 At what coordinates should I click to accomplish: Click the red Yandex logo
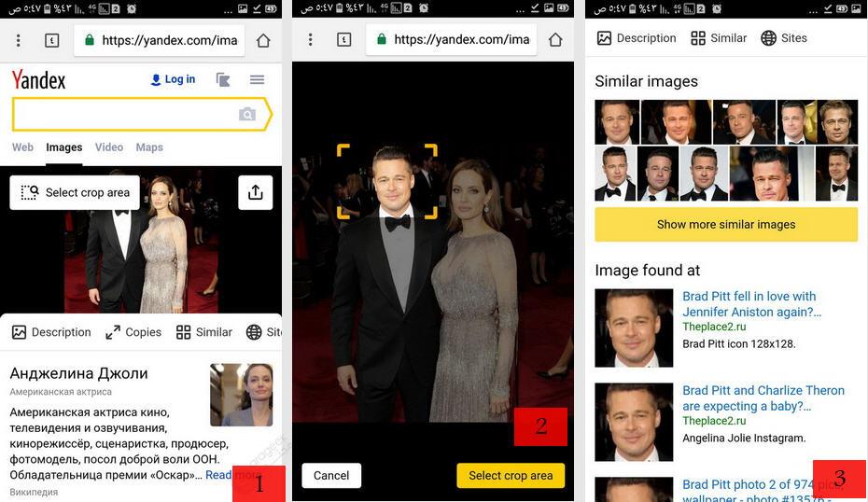point(38,80)
